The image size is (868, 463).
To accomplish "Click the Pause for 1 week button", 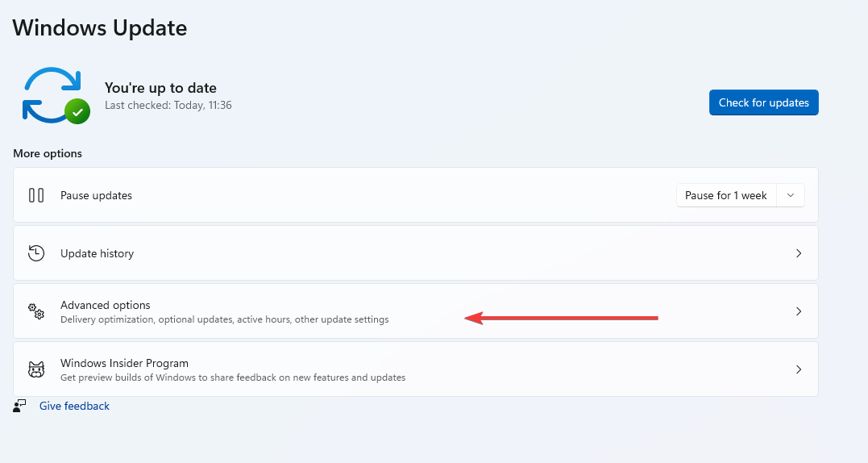I will (x=725, y=195).
